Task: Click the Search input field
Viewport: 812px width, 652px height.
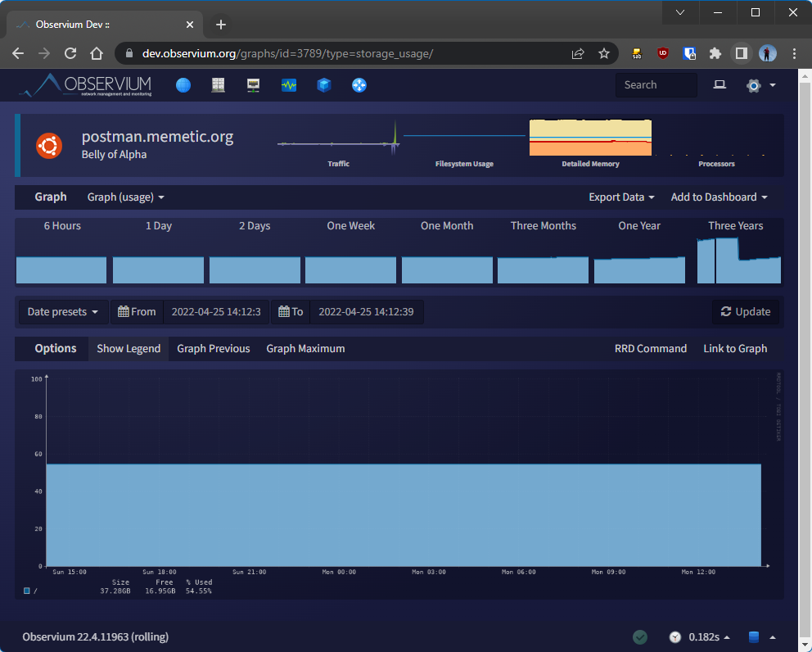Action: tap(656, 85)
